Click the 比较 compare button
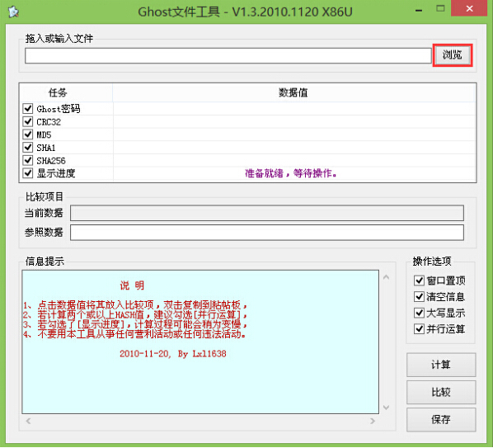Screen dimensions: 493x448 coord(441,392)
